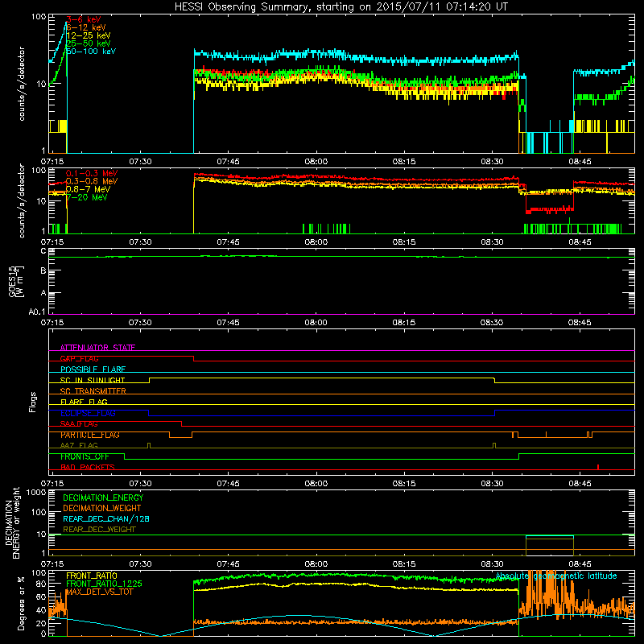The width and height of the screenshot is (644, 644).
Task: Click the 08:45 time tick under decimation panel
Action: coord(580,564)
